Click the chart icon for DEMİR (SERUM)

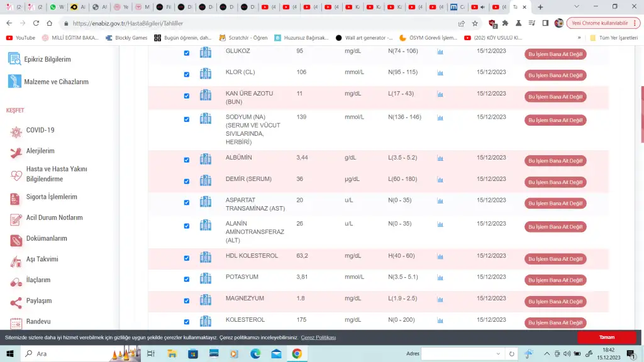tap(440, 180)
